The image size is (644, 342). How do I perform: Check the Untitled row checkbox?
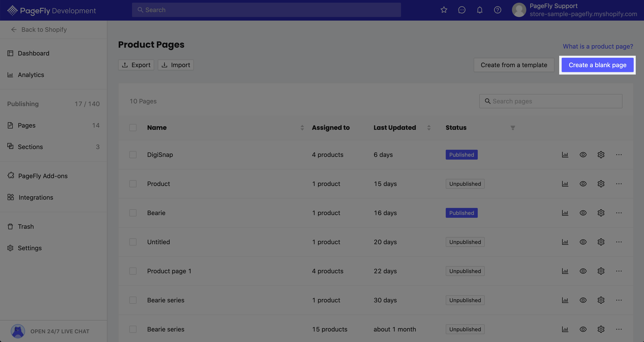133,242
